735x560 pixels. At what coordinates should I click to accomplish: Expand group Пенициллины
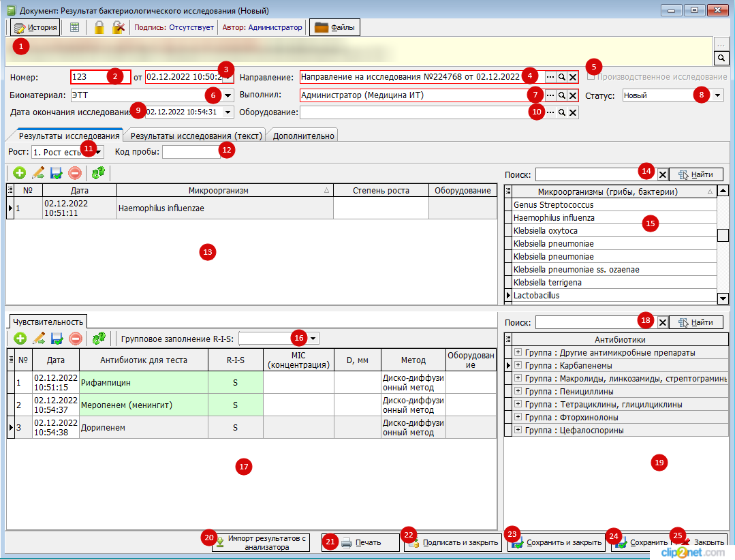518,391
